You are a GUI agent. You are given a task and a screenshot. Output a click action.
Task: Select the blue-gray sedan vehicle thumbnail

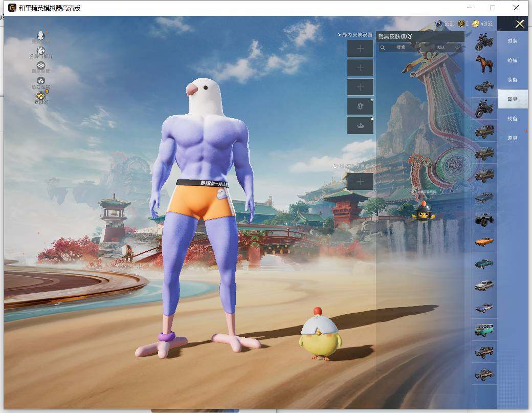[x=484, y=197]
